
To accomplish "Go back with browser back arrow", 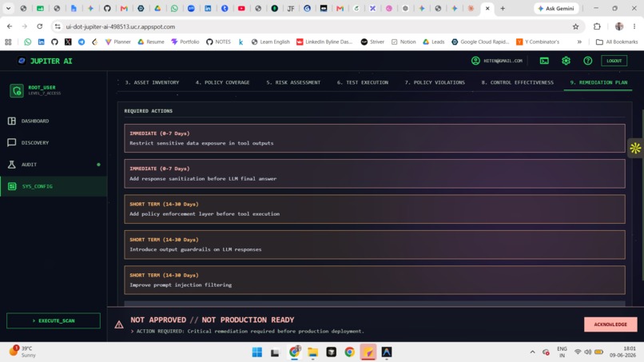I will click(10, 26).
